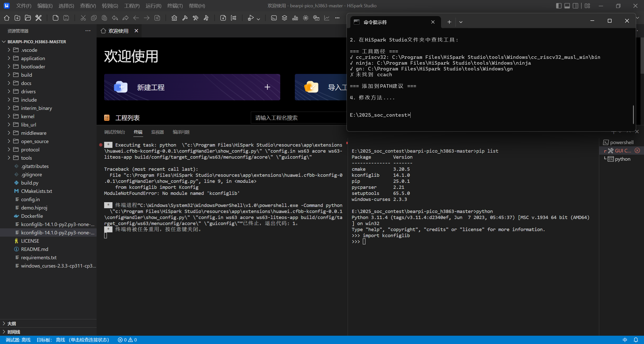Toggle the secondary sidebar layout icon
Screen dimensions: 644x344
click(575, 6)
